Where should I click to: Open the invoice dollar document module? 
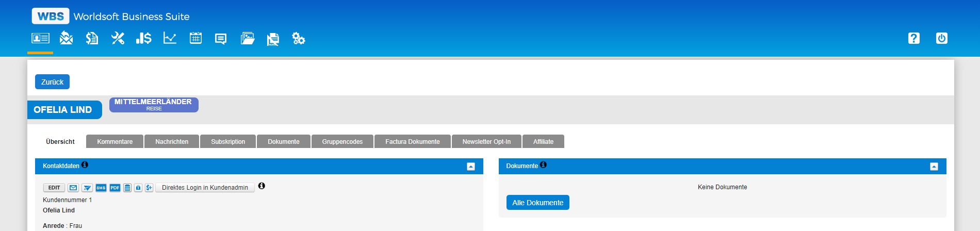pos(92,38)
